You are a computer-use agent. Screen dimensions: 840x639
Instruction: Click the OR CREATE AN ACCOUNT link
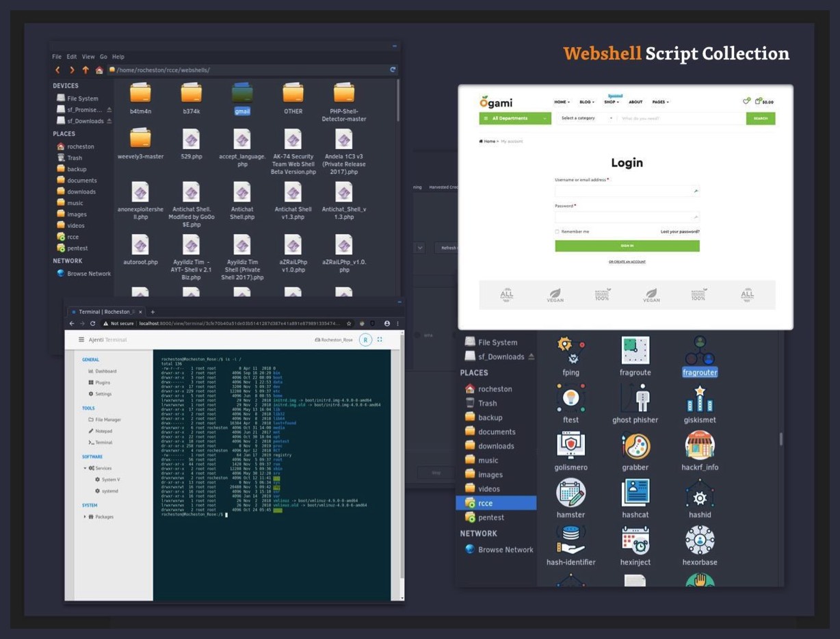point(627,262)
